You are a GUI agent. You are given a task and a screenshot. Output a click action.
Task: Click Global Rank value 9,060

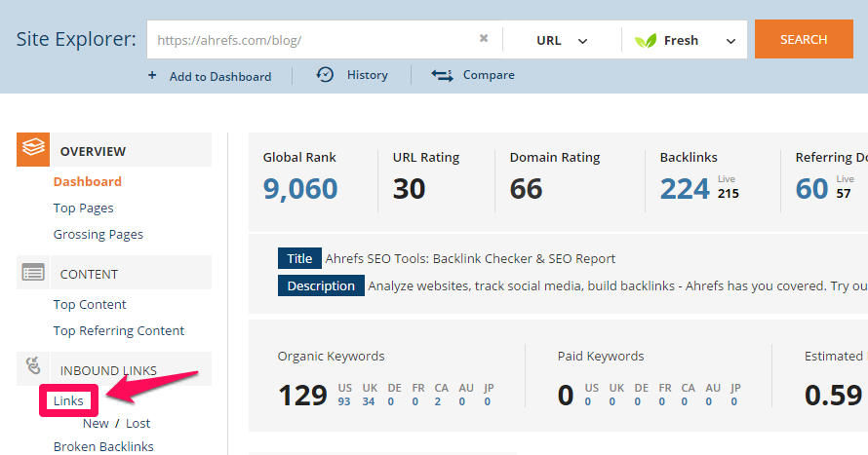click(300, 189)
